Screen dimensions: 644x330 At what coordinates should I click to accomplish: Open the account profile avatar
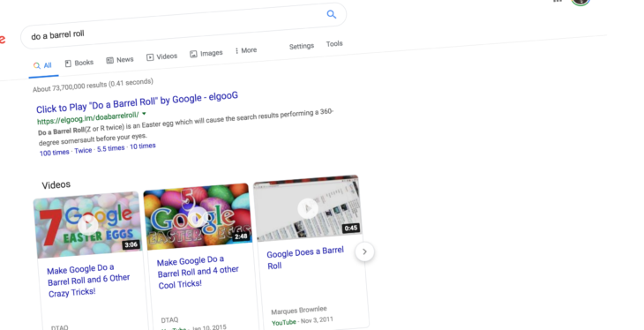580,2
